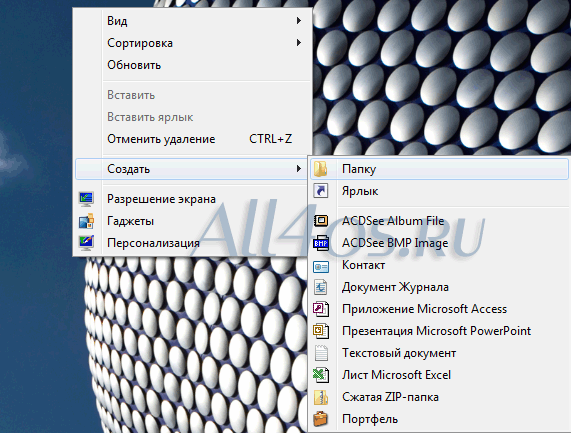Screen dimensions: 571x433
Task: Create a Текстовый документ
Action: (439, 353)
